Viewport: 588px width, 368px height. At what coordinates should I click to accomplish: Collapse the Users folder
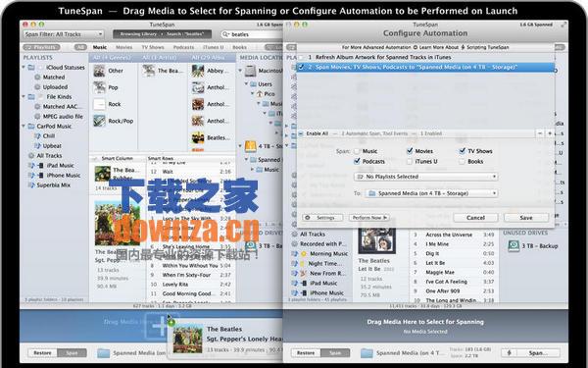246,83
